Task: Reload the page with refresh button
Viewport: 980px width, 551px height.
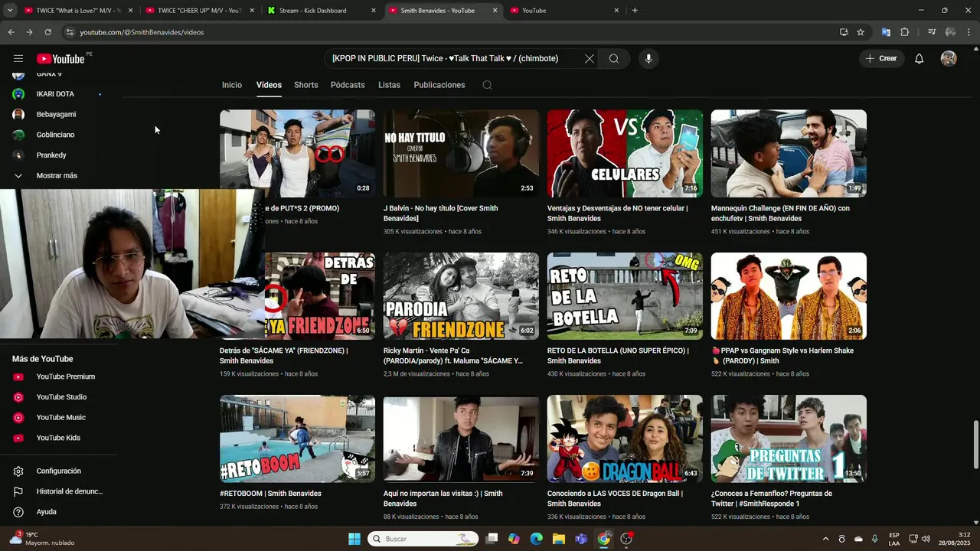Action: pyautogui.click(x=47, y=32)
